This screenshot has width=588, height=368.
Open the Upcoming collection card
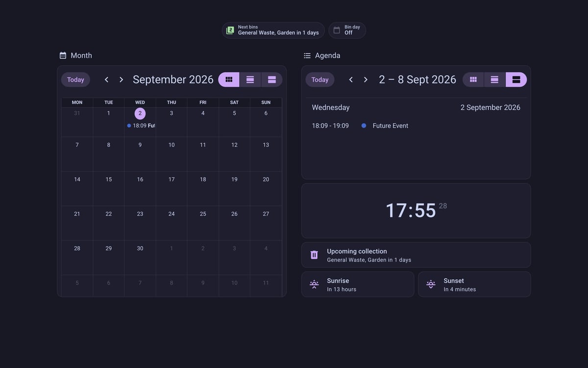click(416, 255)
